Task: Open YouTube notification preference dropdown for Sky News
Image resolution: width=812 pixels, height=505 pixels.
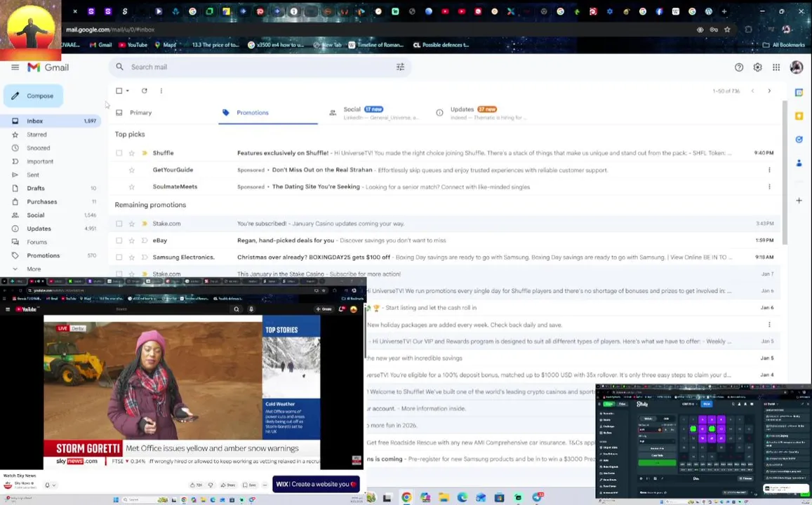Action: pyautogui.click(x=51, y=485)
